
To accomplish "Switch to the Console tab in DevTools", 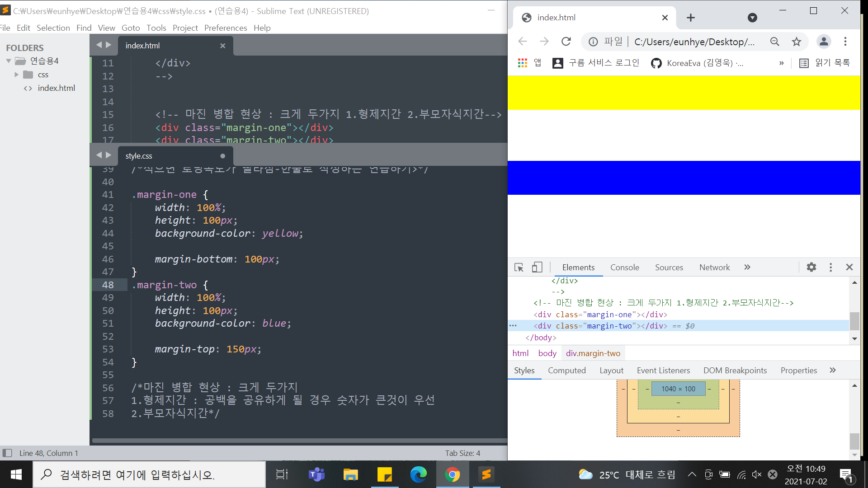I will [624, 267].
